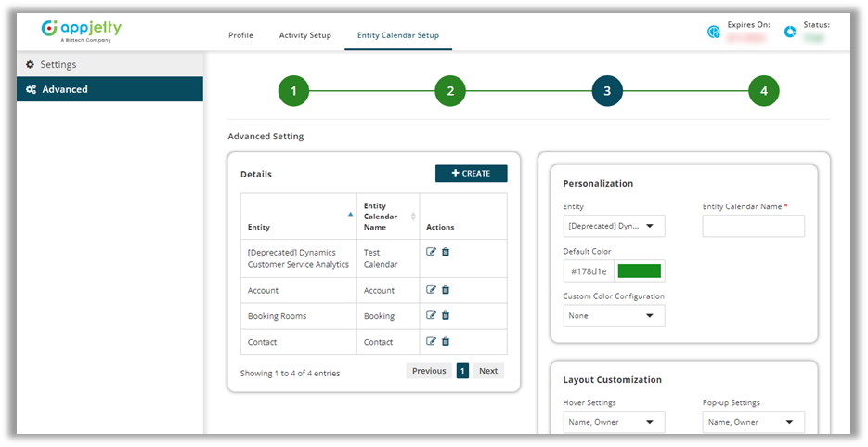Pick the green Default Color swatch
868x447 pixels.
[x=639, y=271]
